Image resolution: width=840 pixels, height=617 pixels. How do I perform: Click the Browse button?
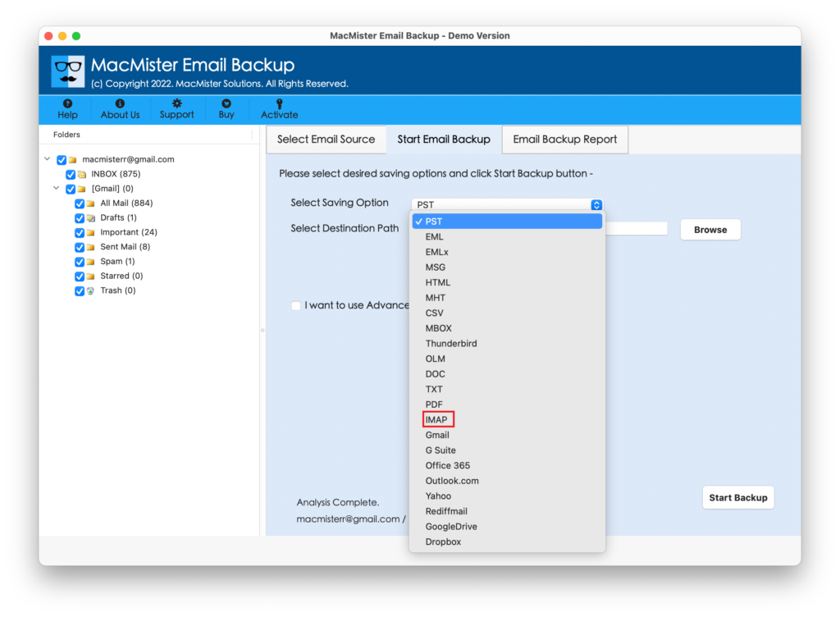[710, 230]
